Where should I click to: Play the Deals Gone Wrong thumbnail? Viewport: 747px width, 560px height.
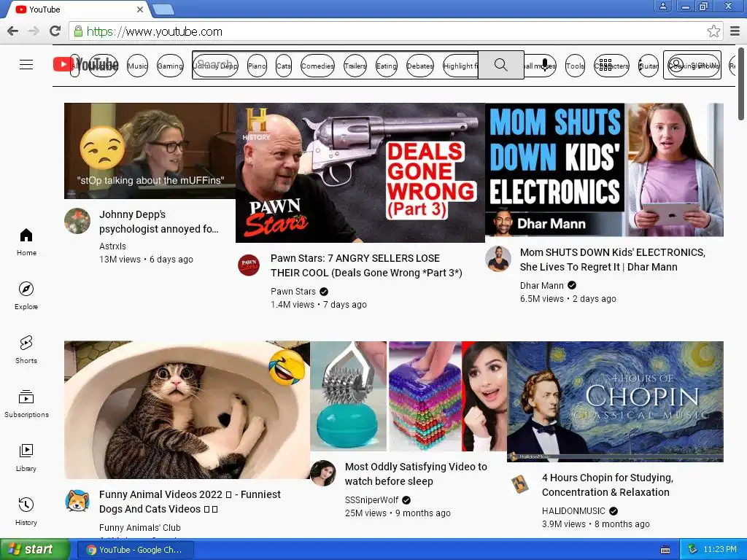coord(360,173)
